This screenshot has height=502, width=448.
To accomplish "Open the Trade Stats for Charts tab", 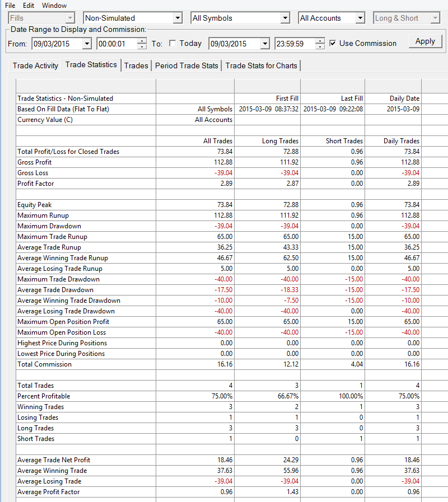I will click(x=261, y=65).
